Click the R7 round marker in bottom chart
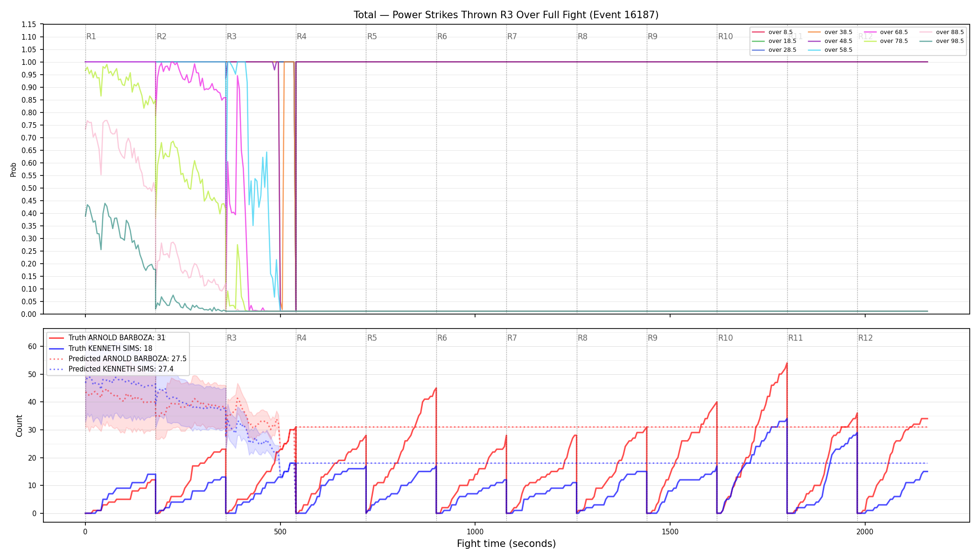This screenshot has width=980, height=560. (x=512, y=338)
